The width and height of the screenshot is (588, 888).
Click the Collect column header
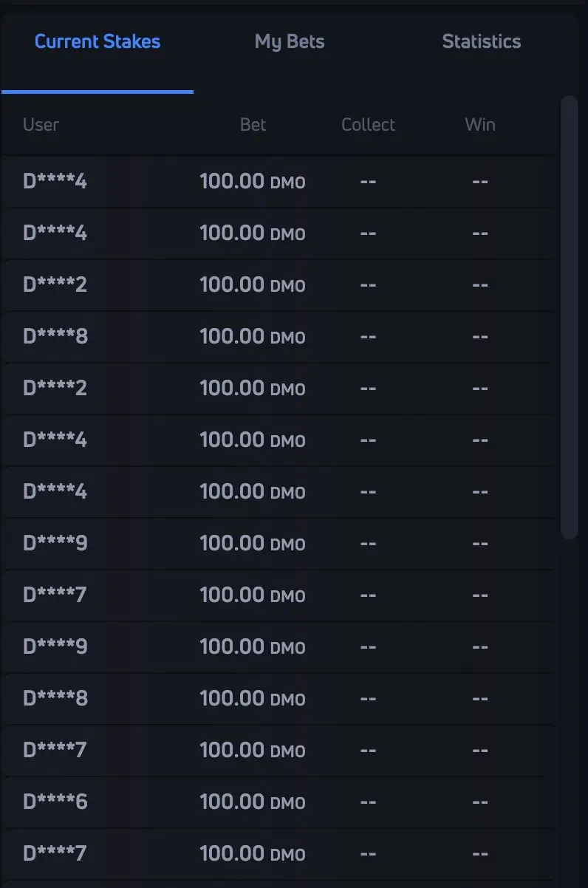coord(368,125)
